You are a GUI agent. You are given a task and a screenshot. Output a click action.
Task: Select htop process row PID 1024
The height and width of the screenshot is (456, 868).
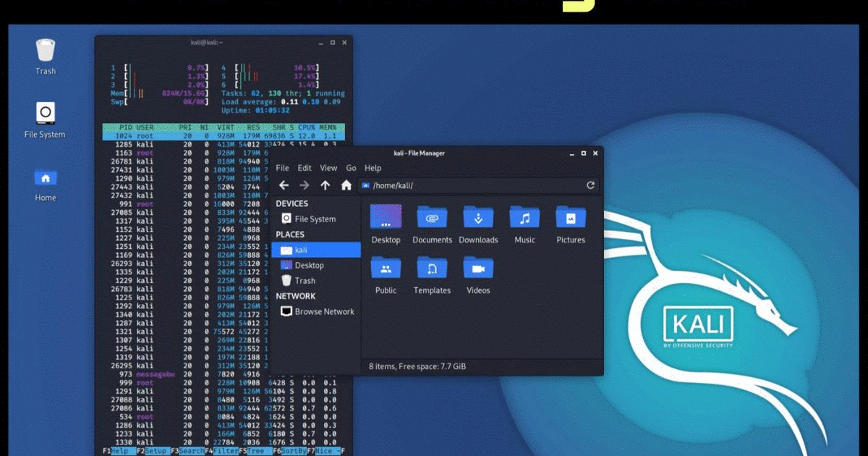224,136
